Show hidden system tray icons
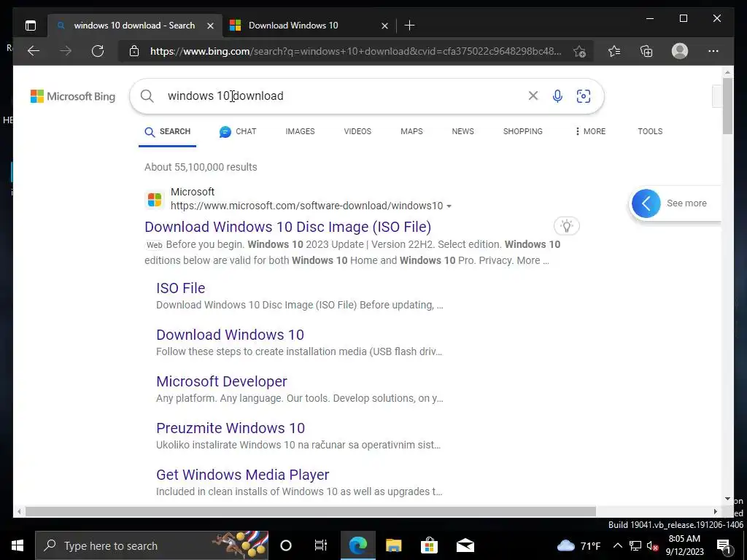This screenshot has height=560, width=747. (x=617, y=545)
